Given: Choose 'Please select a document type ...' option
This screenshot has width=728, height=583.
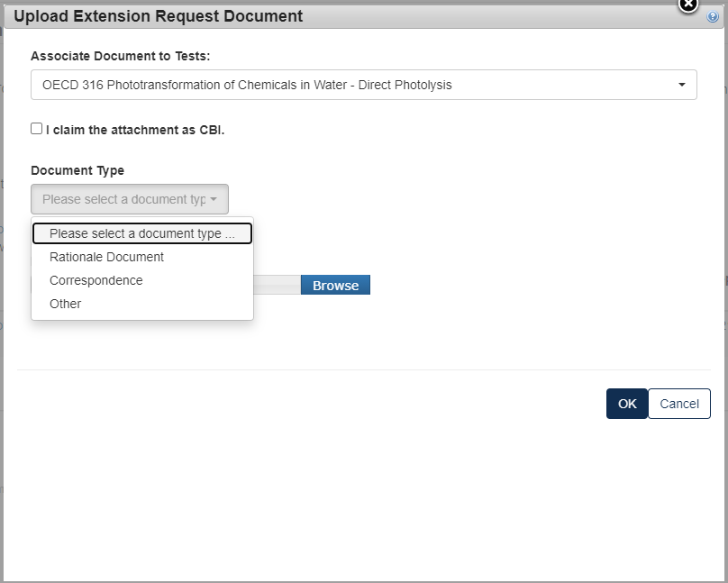Looking at the screenshot, I should [141, 233].
